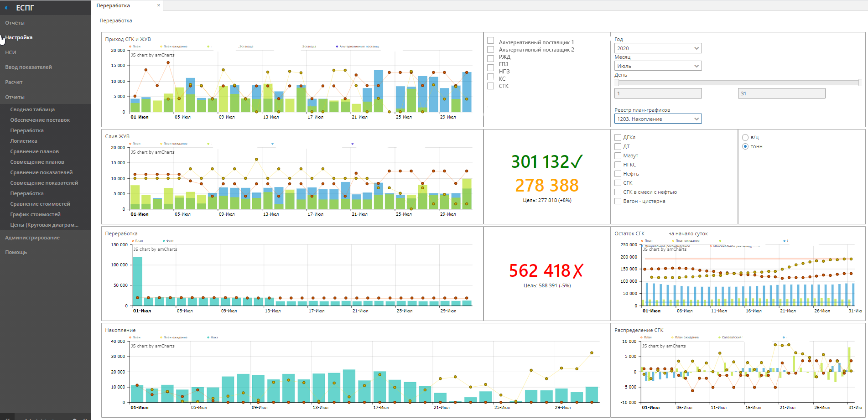
Task: Click amCharts link in Слив ЖУВ chart
Action: [x=153, y=152]
